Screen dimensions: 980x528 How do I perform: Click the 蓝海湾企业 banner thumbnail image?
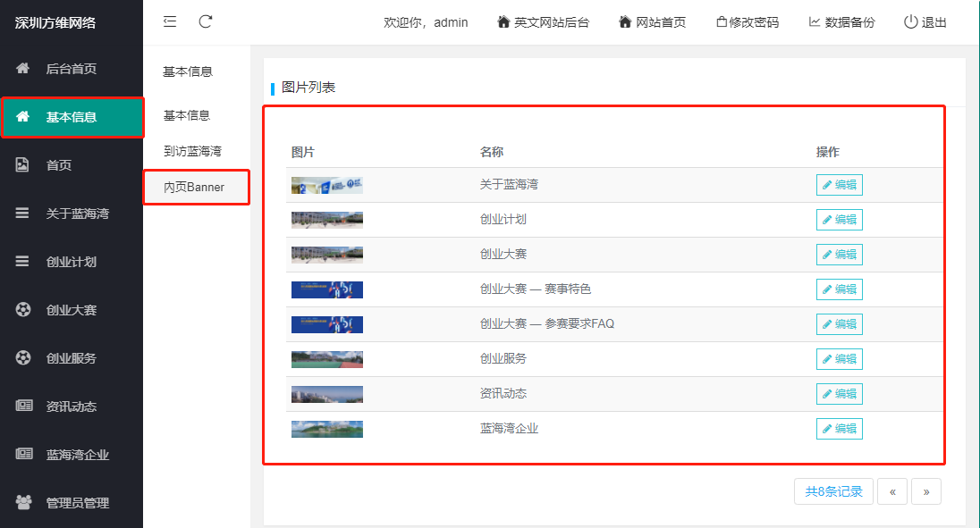(x=326, y=428)
